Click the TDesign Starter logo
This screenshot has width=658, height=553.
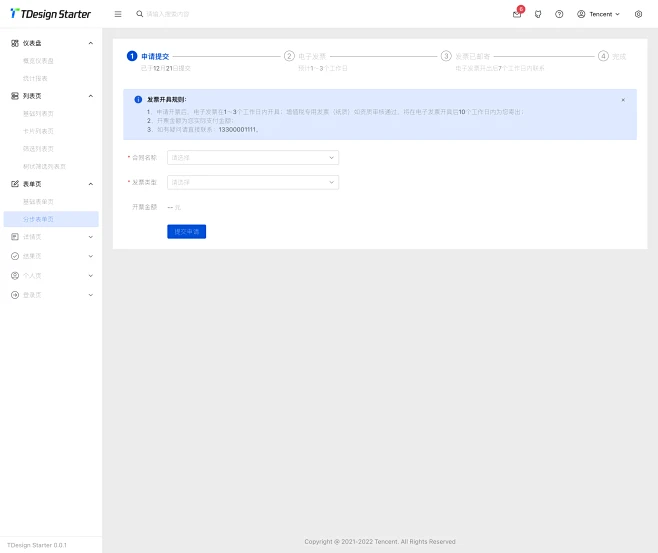(50, 14)
